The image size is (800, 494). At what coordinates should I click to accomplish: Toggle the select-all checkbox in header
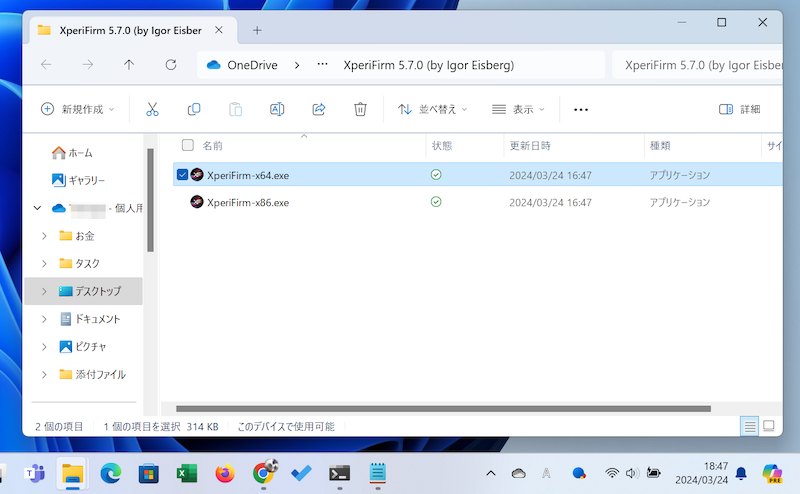[x=188, y=146]
